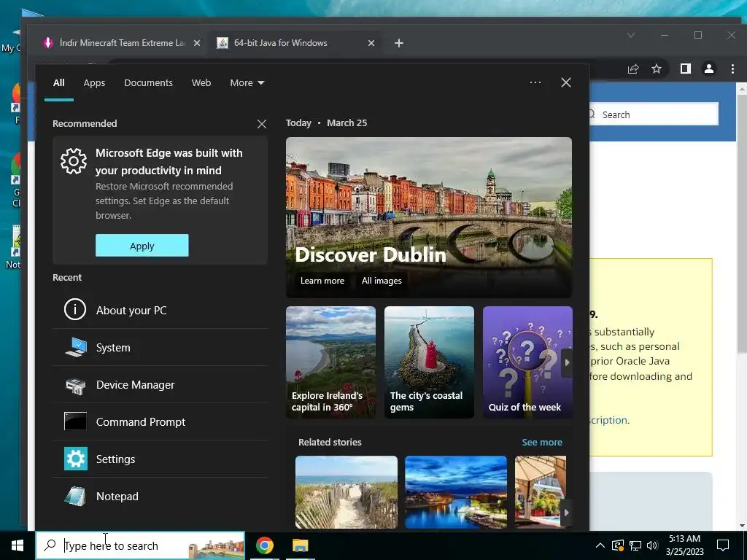Click the Edge recommendation gear icon
Image resolution: width=747 pixels, height=560 pixels.
[x=74, y=161]
